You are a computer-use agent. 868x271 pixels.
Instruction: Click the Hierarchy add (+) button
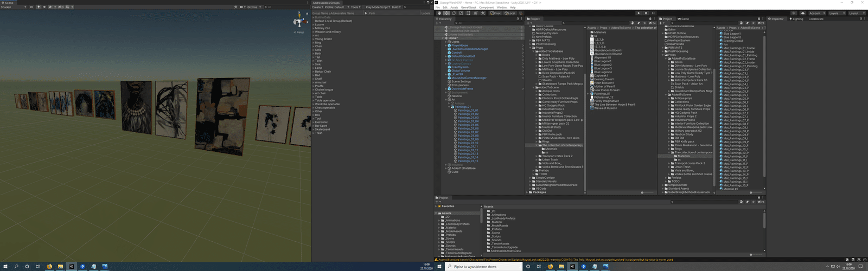[437, 23]
